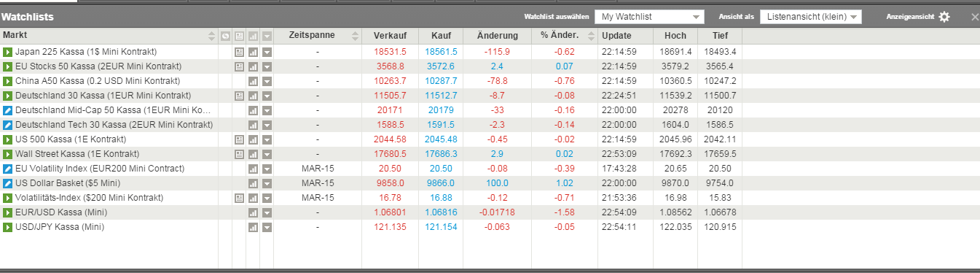Open Listenansicht (klein) view dropdown
This screenshot has height=273, width=980.
(x=811, y=17)
